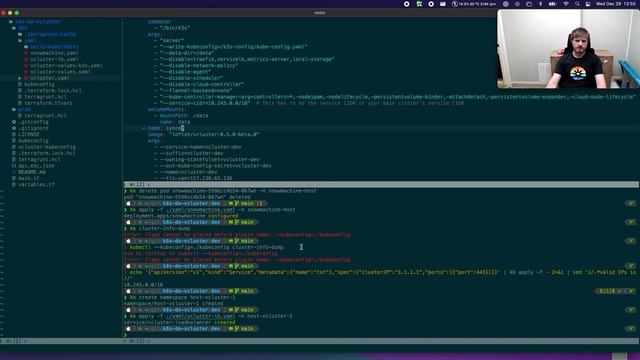This screenshot has height=360, width=640.
Task: Click the .gitconfig gear icon
Action: 14,122
